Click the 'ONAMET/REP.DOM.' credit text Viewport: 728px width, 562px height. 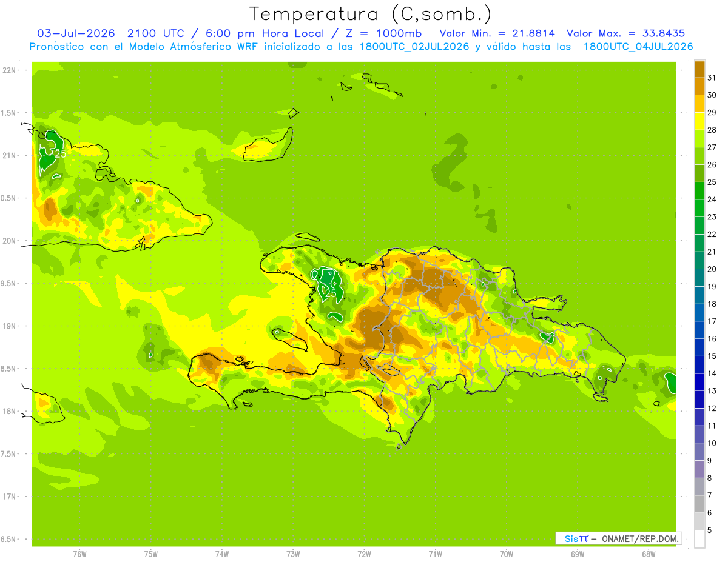(x=639, y=538)
